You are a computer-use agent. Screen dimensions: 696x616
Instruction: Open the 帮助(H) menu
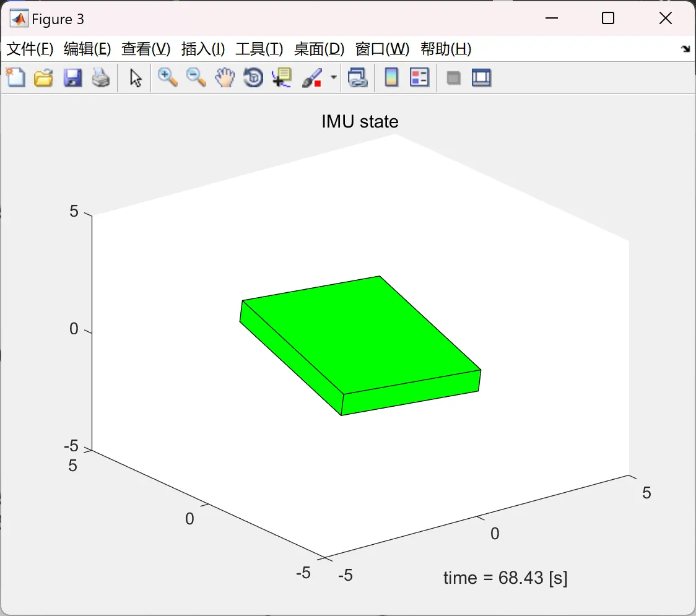(446, 49)
